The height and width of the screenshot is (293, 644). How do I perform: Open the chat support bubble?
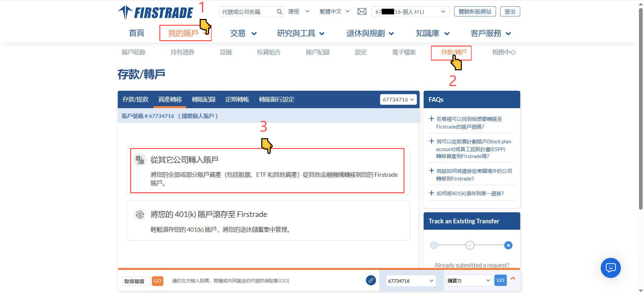click(x=610, y=268)
